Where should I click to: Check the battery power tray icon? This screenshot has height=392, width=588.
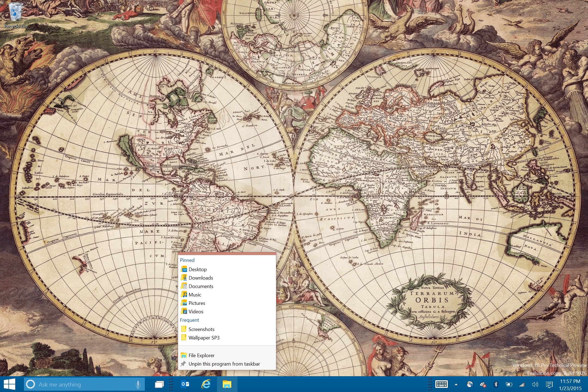(509, 384)
